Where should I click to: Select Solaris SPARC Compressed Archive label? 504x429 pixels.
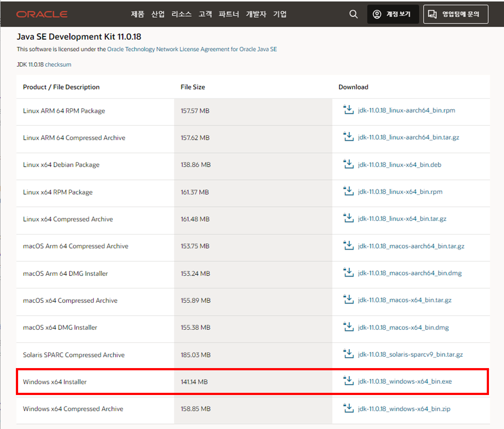74,355
